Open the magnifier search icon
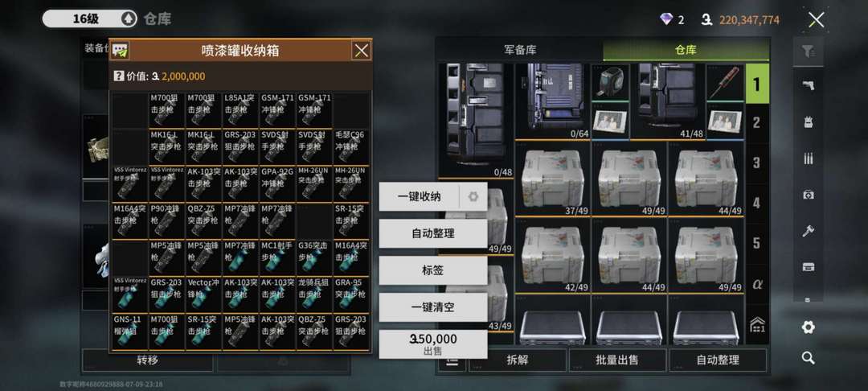This screenshot has width=868, height=391. (x=809, y=358)
